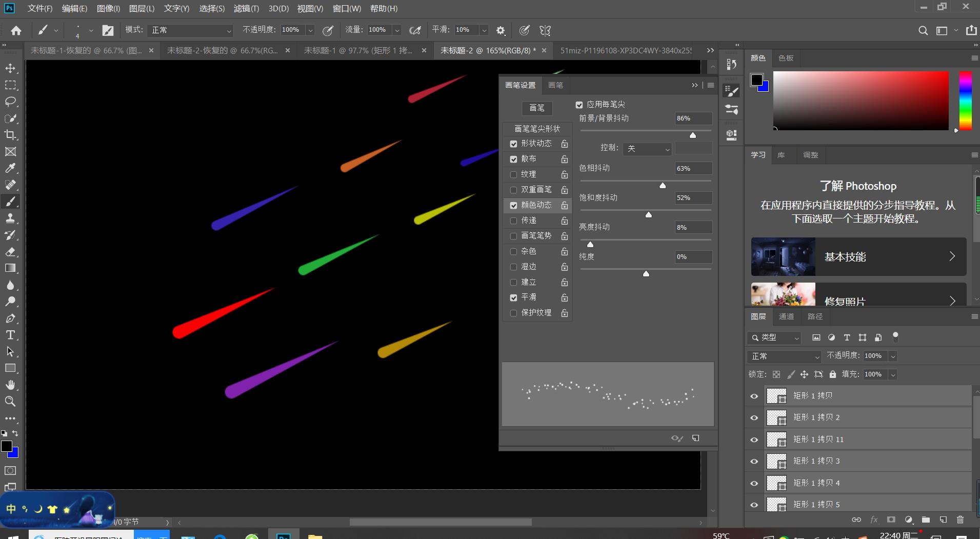Switch to 画笔 tab beside 画笔设置
The height and width of the screenshot is (539, 980).
pos(555,85)
